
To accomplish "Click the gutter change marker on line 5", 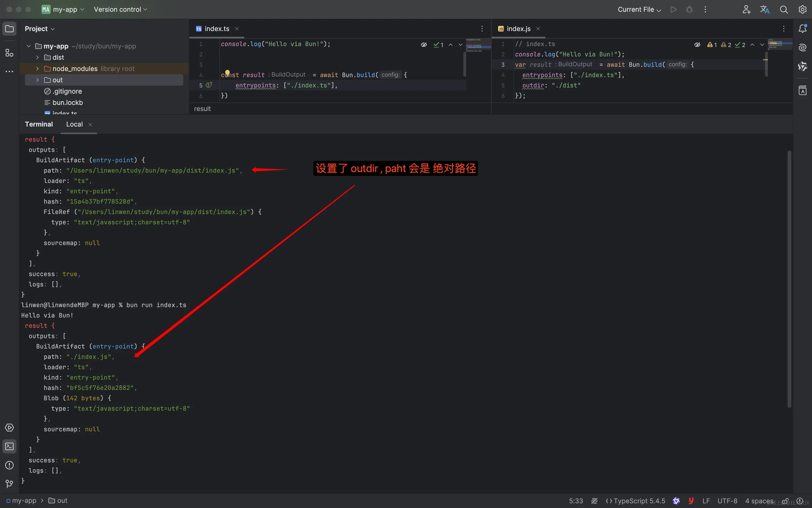I will [x=209, y=85].
